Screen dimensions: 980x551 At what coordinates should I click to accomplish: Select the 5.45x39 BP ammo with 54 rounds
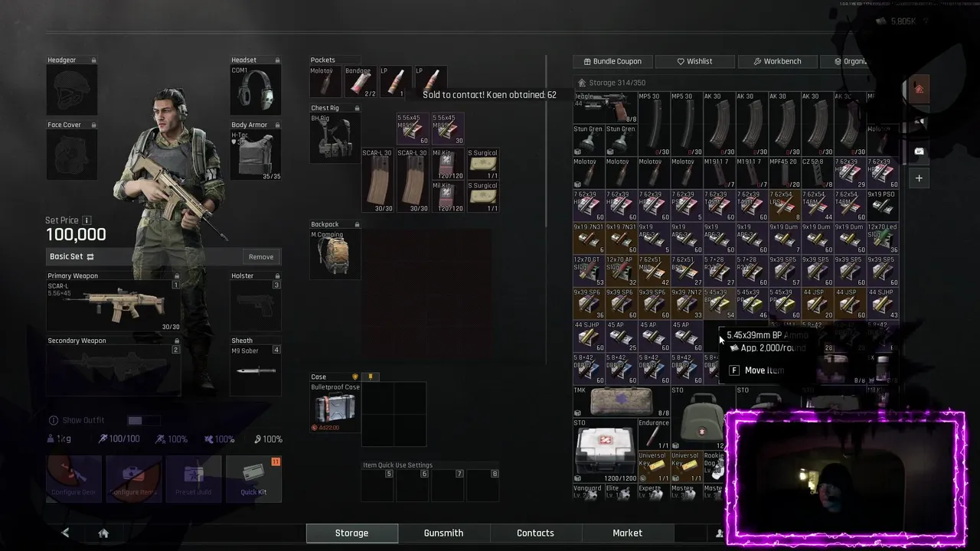718,304
